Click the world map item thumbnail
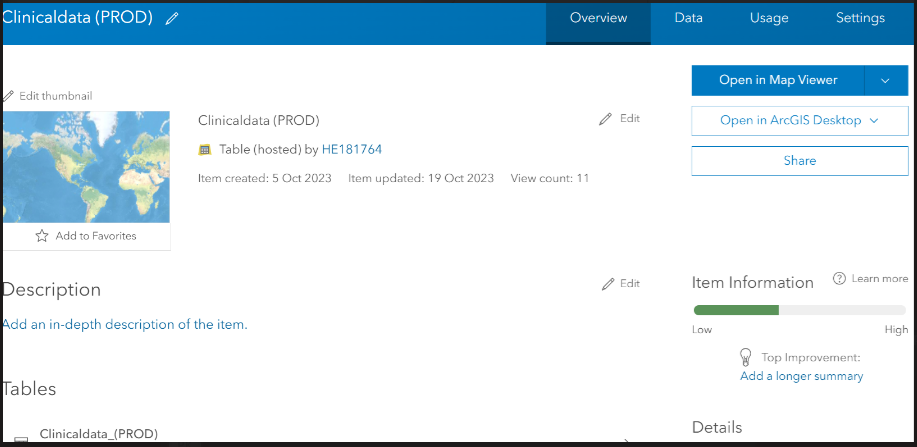 86,167
